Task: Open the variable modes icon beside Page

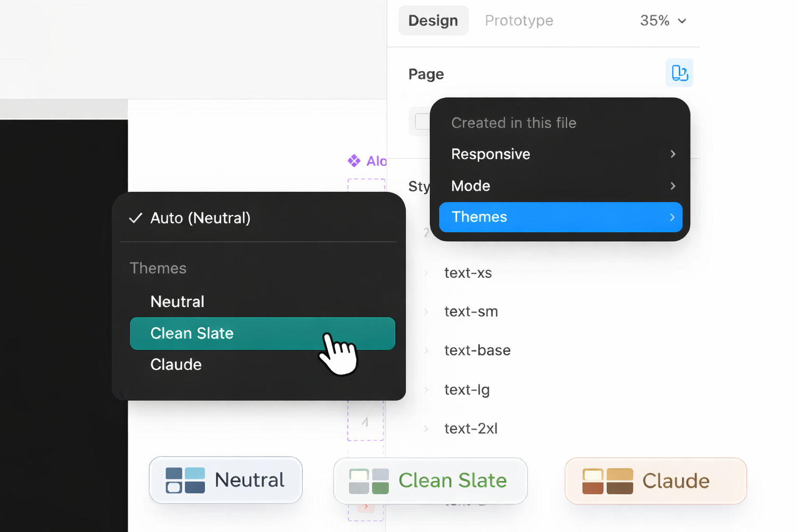Action: pyautogui.click(x=679, y=73)
